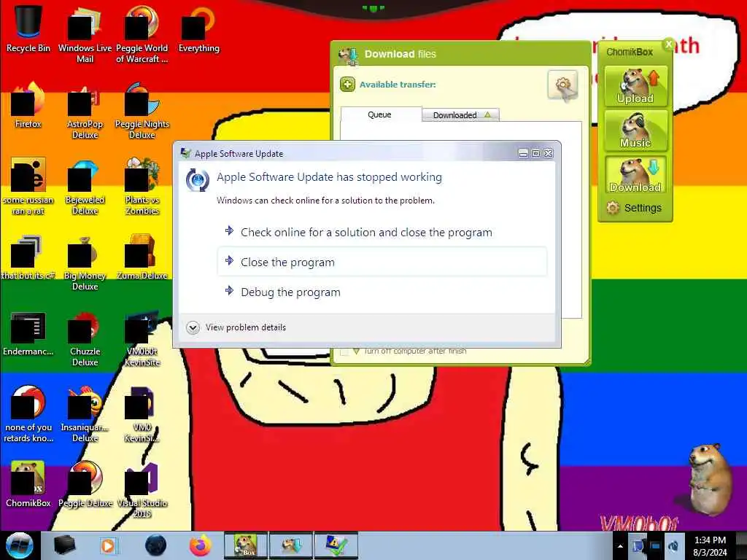This screenshot has height=560, width=747.
Task: Check online for a solution and close
Action: pyautogui.click(x=382, y=233)
